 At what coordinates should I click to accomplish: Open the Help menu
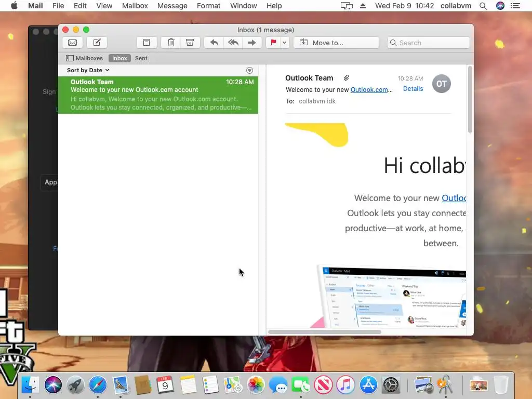click(x=274, y=6)
